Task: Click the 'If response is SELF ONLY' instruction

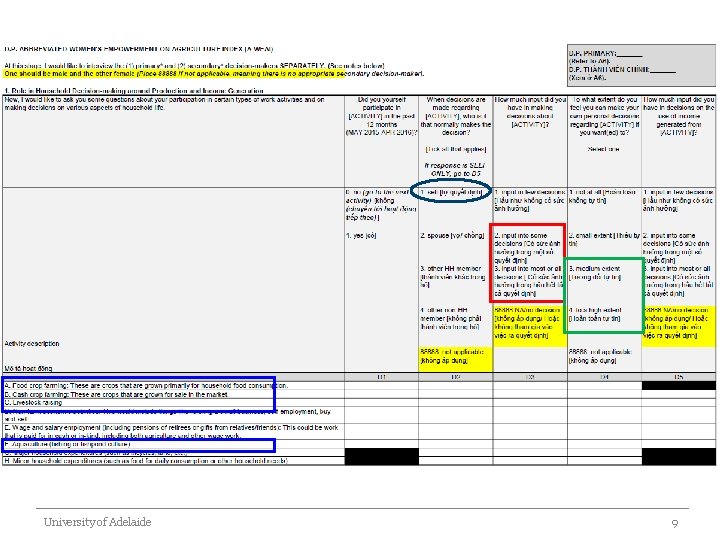Action: coord(455,169)
